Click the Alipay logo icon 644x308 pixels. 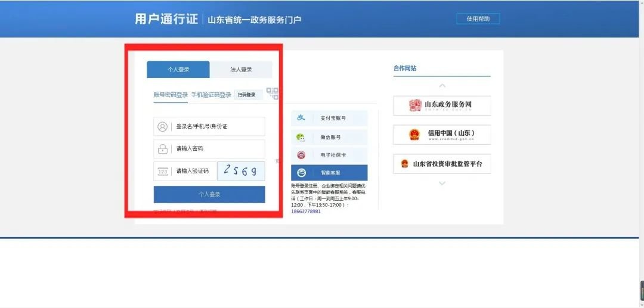click(302, 118)
